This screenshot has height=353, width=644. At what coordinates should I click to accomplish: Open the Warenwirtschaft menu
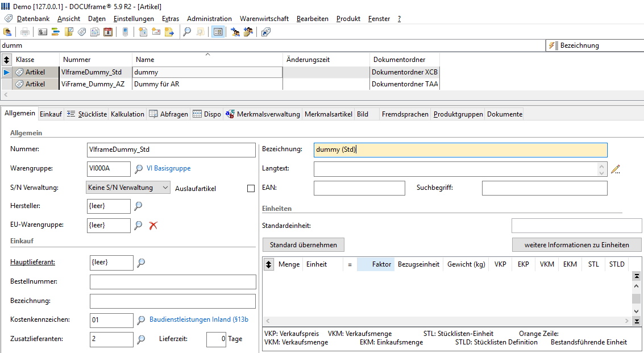[264, 19]
